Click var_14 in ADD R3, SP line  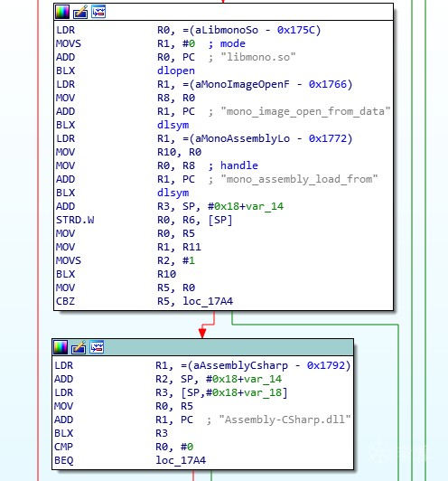pos(265,206)
